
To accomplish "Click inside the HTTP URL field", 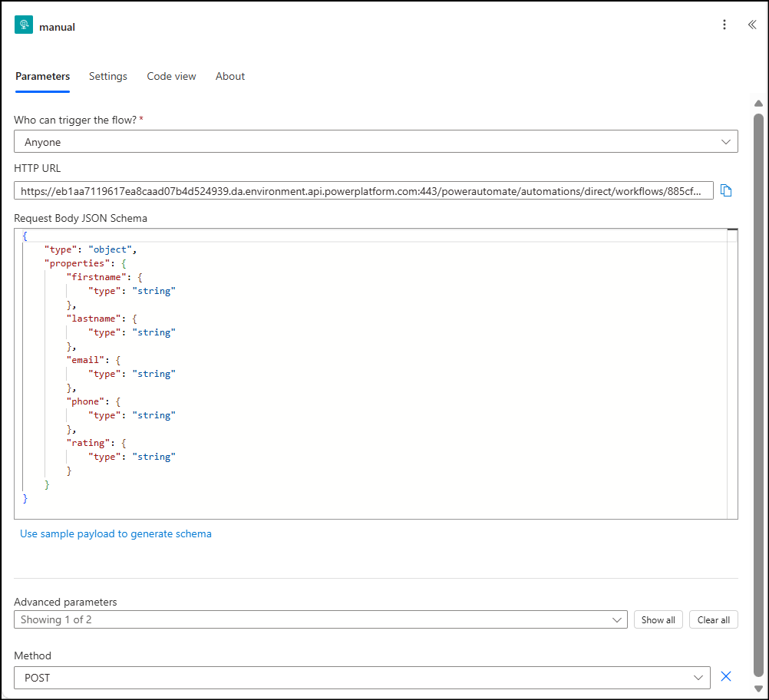I will tap(364, 191).
